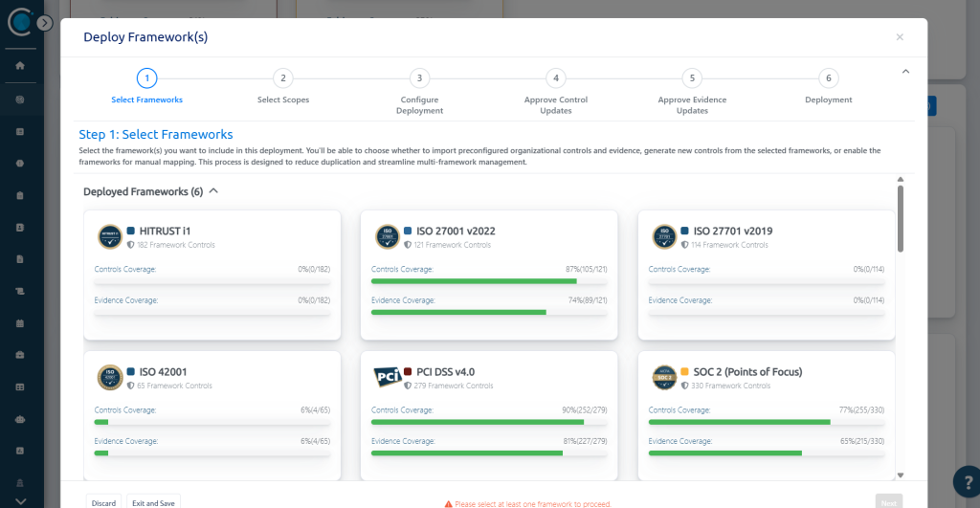Click the ISO 27001 v2022 badge icon
Image resolution: width=980 pixels, height=508 pixels.
(x=387, y=237)
